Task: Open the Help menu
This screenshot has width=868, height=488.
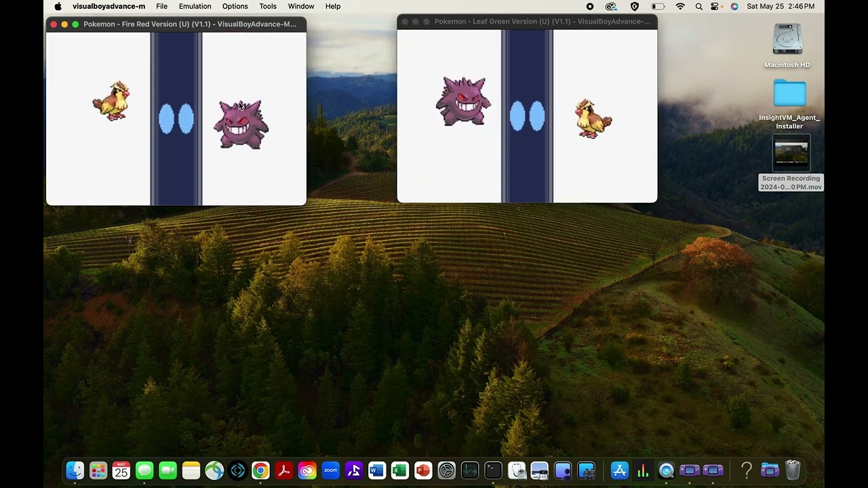Action: [x=333, y=6]
